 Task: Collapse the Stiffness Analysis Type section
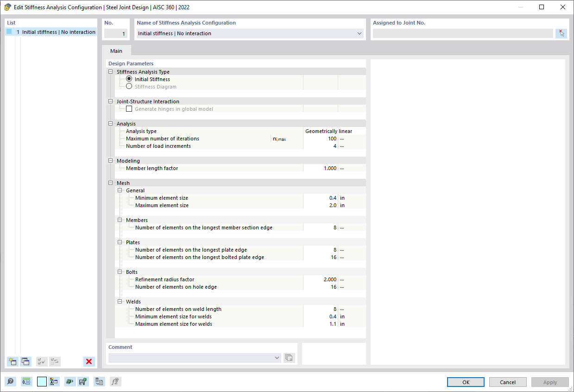pyautogui.click(x=110, y=72)
